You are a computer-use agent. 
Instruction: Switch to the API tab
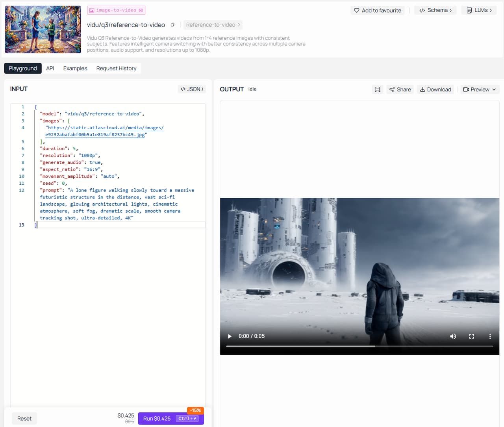click(50, 68)
